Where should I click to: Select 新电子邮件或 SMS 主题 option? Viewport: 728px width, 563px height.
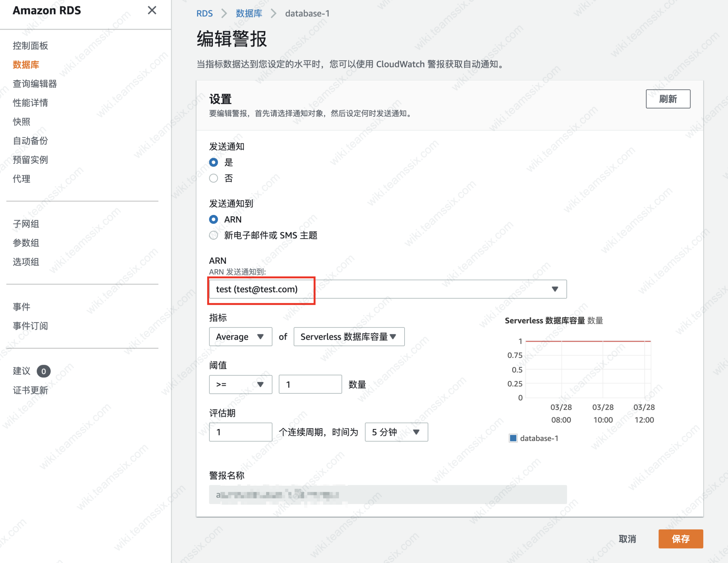[x=214, y=235]
